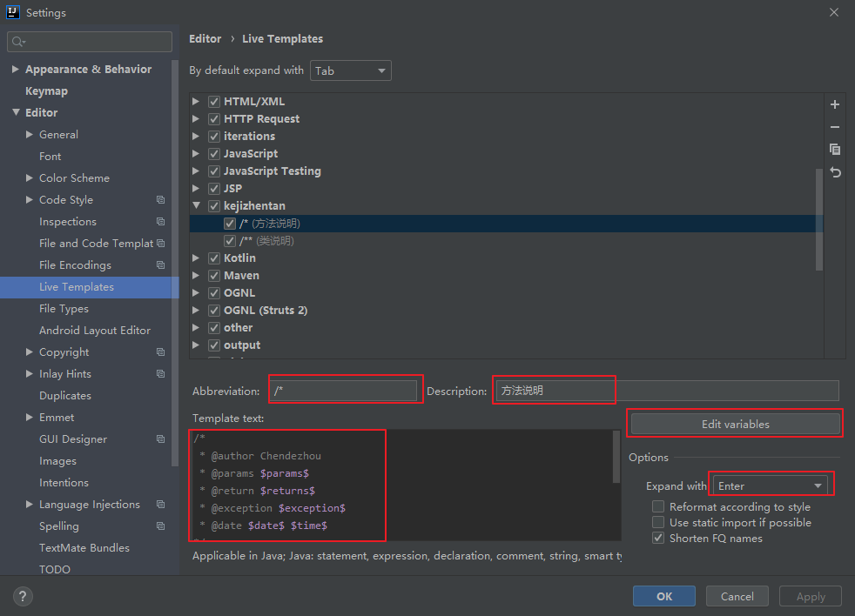The image size is (855, 616).
Task: Click the IntelliJ logo in title bar
Action: click(12, 12)
